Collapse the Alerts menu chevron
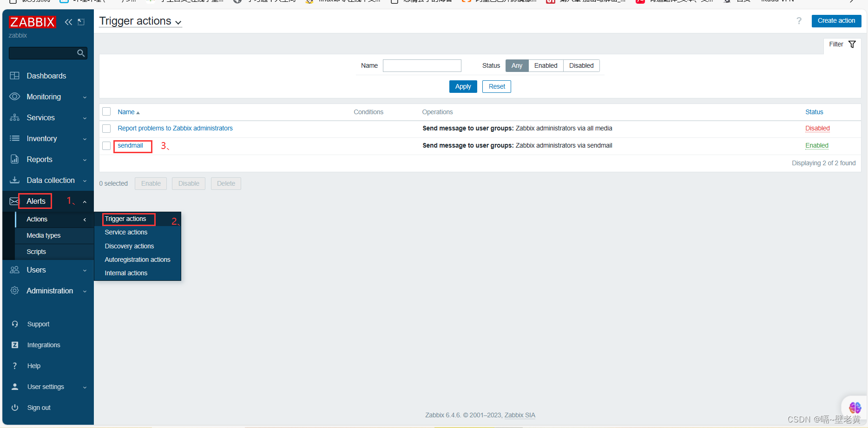This screenshot has height=428, width=868. pos(85,201)
